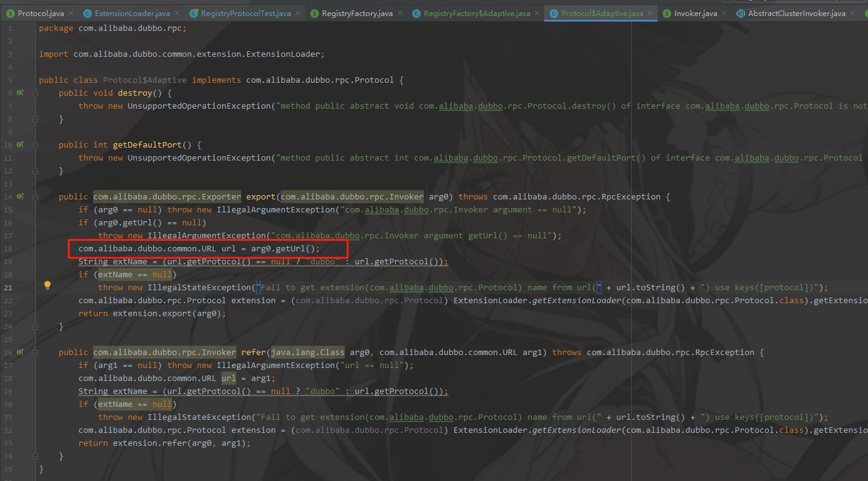This screenshot has height=481, width=868.
Task: Close the RegistryProtocolTest.java tab
Action: click(x=297, y=13)
